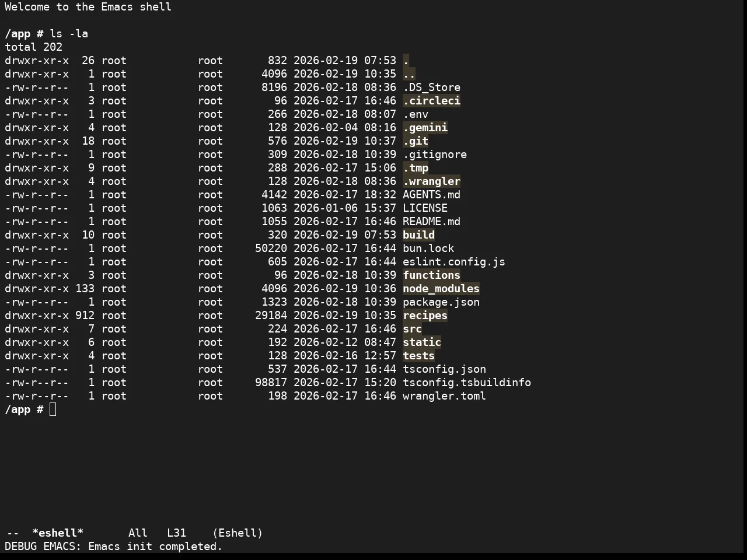Click the timestamp 2026-01-06 15:37
This screenshot has width=747, height=560.
[345, 208]
